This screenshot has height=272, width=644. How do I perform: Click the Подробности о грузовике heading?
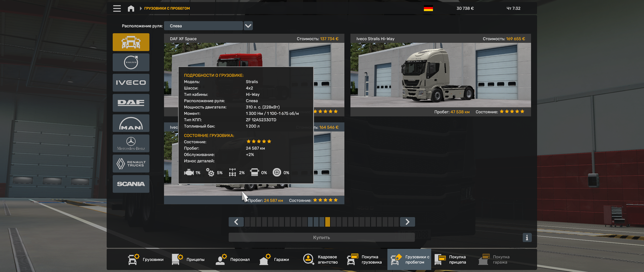(214, 75)
